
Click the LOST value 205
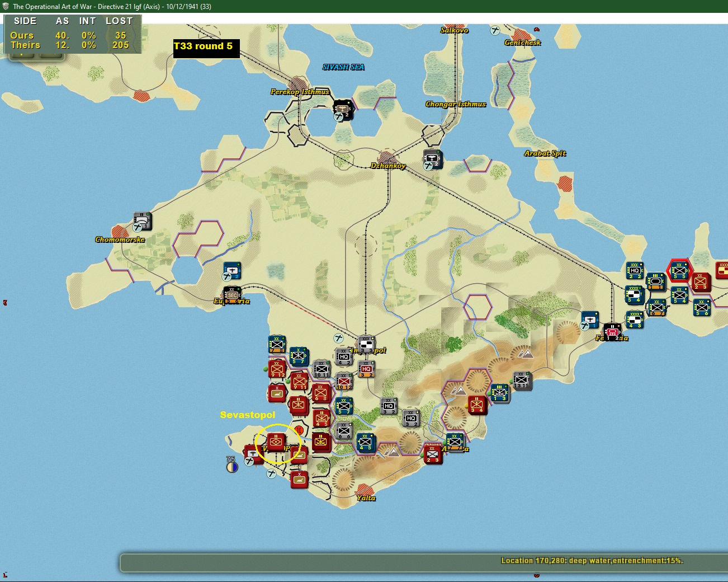pos(121,45)
